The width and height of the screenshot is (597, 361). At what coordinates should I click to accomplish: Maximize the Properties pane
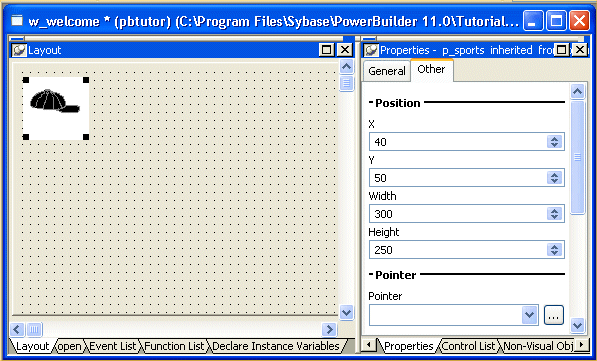pyautogui.click(x=562, y=50)
